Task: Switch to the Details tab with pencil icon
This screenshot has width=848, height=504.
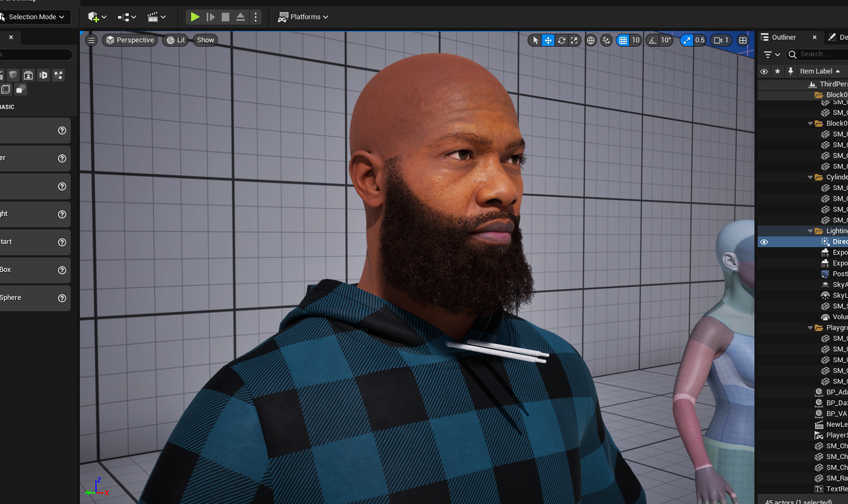Action: [837, 37]
